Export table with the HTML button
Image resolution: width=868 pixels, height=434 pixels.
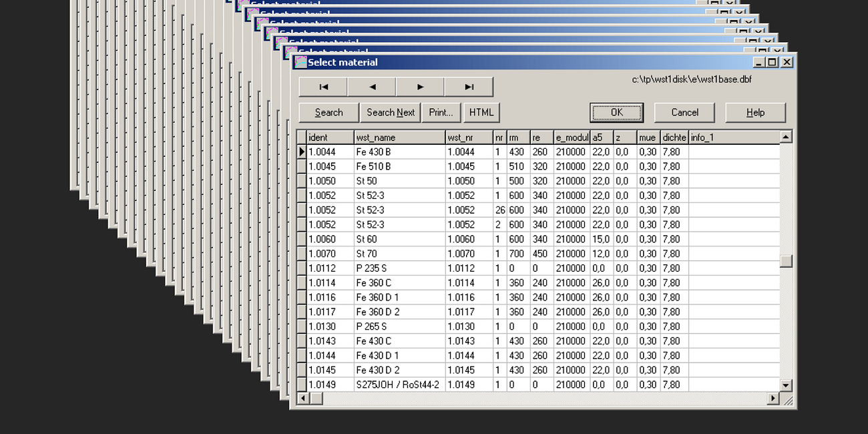coord(481,112)
